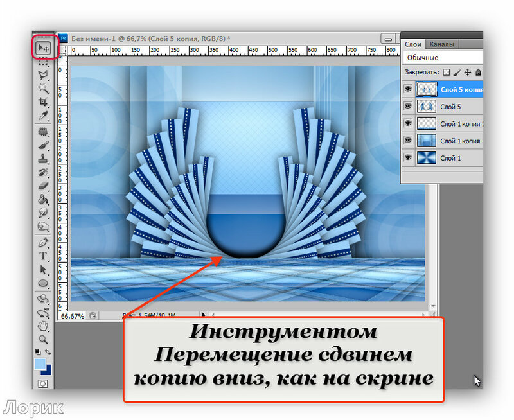Click the Слой 1 копия 2 transparent thumbnail
This screenshot has height=420, width=514.
coord(427,123)
